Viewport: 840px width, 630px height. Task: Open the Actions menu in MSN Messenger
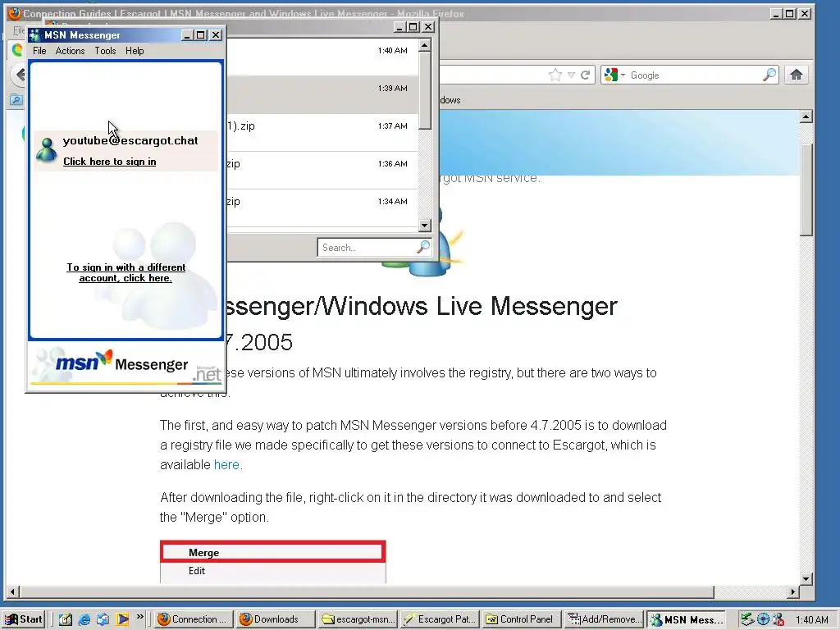(71, 51)
